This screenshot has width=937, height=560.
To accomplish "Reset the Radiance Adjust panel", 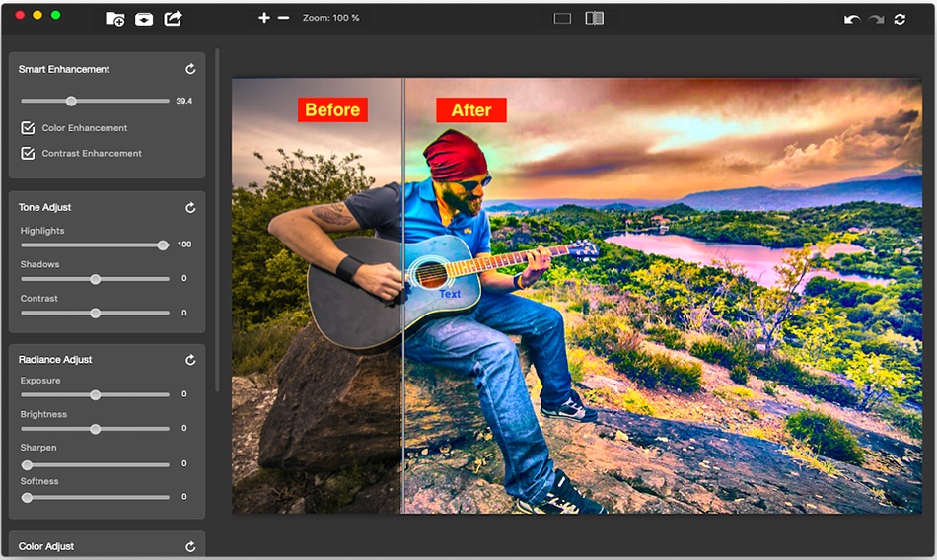I will point(190,360).
